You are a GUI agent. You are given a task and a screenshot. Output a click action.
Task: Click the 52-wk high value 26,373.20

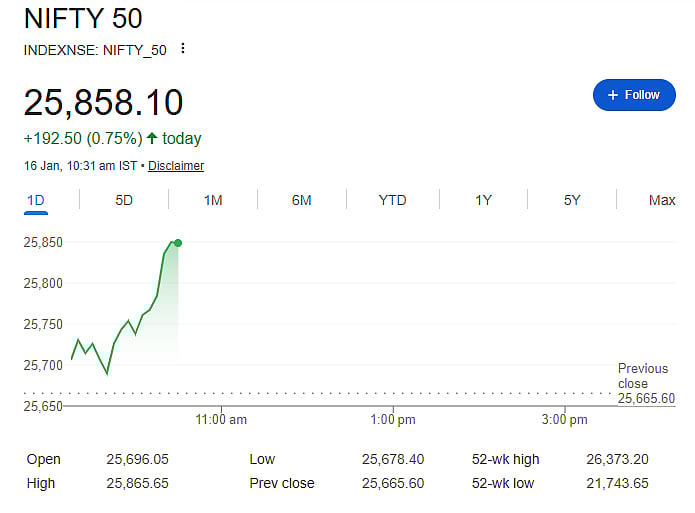pos(617,460)
